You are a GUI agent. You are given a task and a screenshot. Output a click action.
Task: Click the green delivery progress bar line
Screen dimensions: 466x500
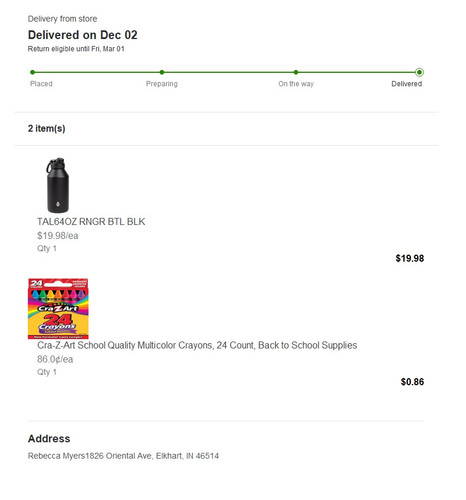tap(226, 72)
